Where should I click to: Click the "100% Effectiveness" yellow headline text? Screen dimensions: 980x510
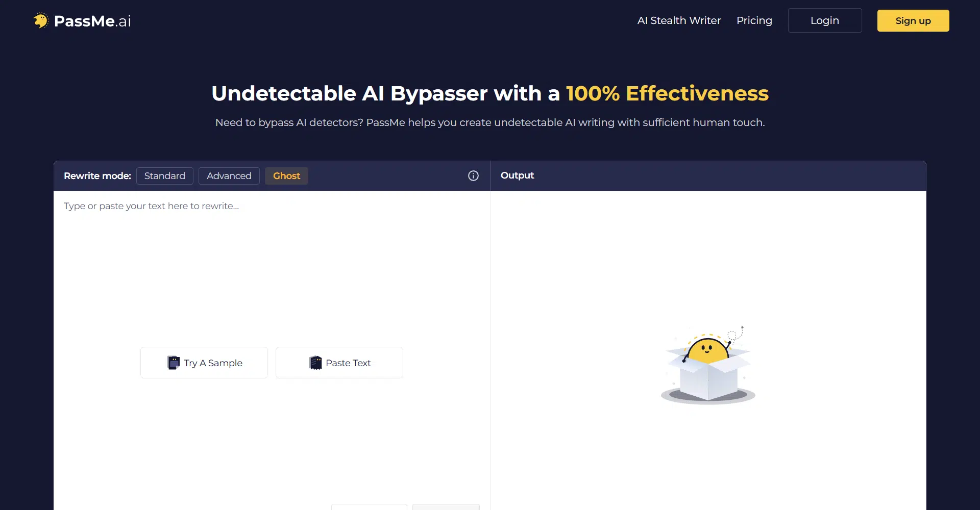667,93
